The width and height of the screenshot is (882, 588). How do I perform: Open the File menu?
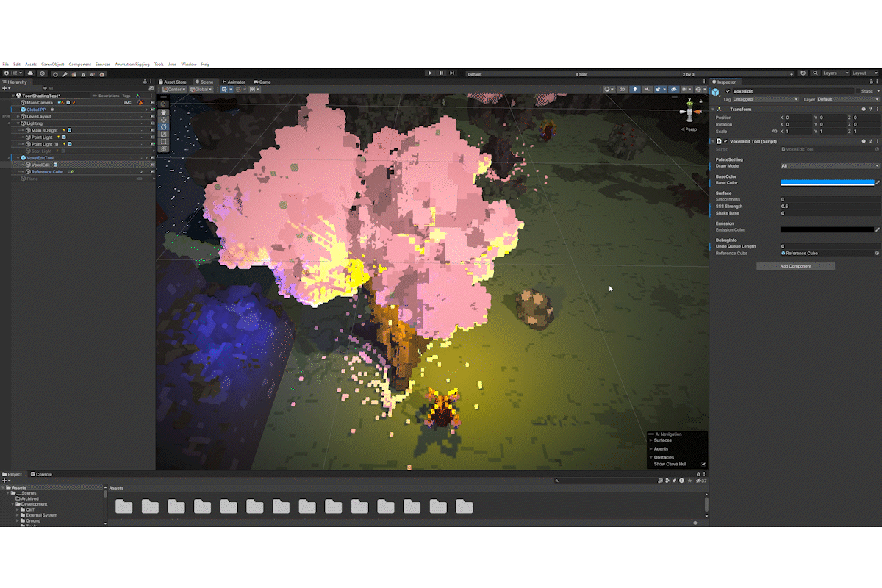(5, 65)
